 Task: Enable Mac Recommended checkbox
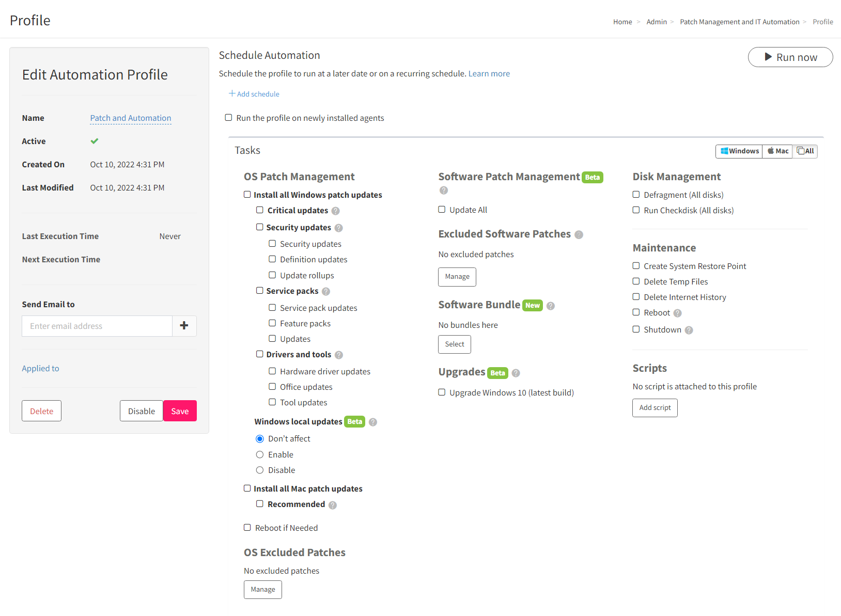tap(260, 504)
